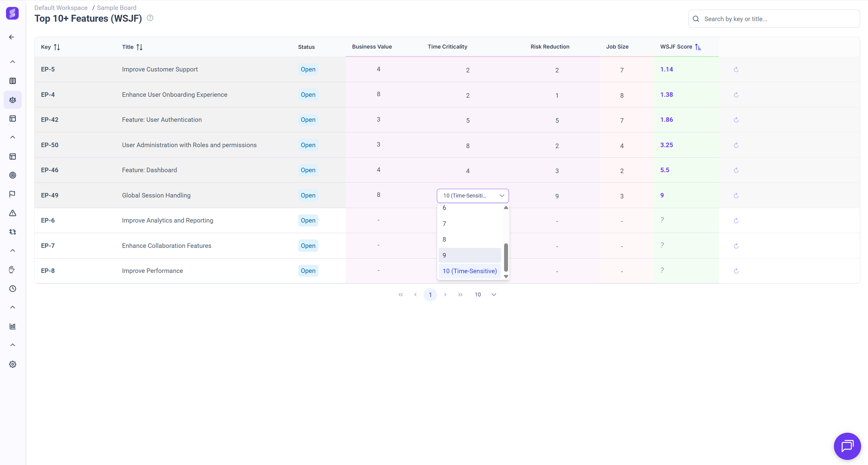Click the flag icon in sidebar
The width and height of the screenshot is (868, 465).
tap(12, 194)
